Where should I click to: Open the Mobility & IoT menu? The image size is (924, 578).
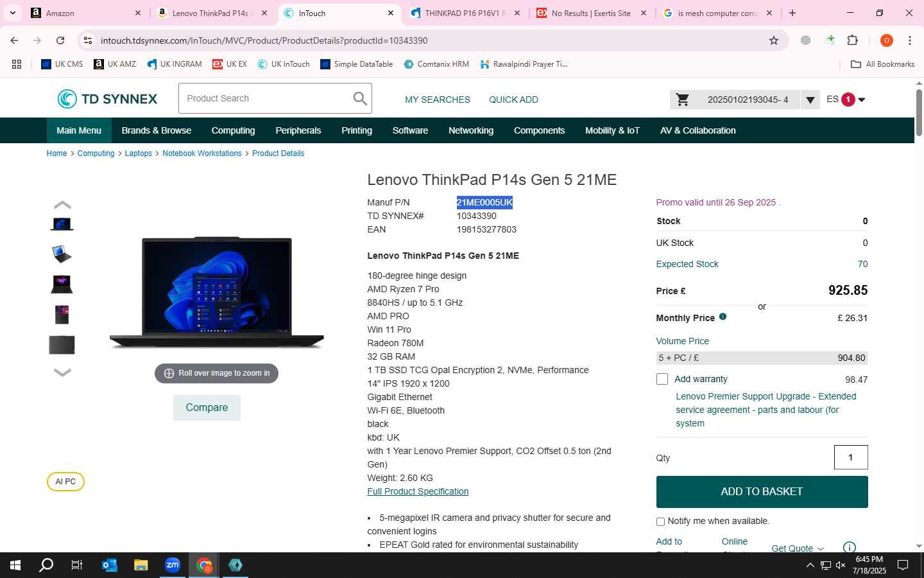(x=612, y=130)
